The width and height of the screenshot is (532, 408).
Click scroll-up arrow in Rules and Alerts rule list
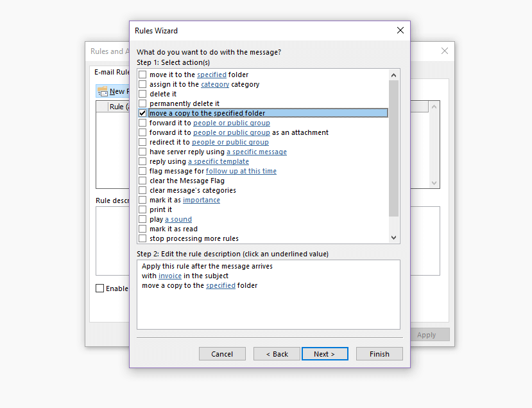click(x=434, y=107)
